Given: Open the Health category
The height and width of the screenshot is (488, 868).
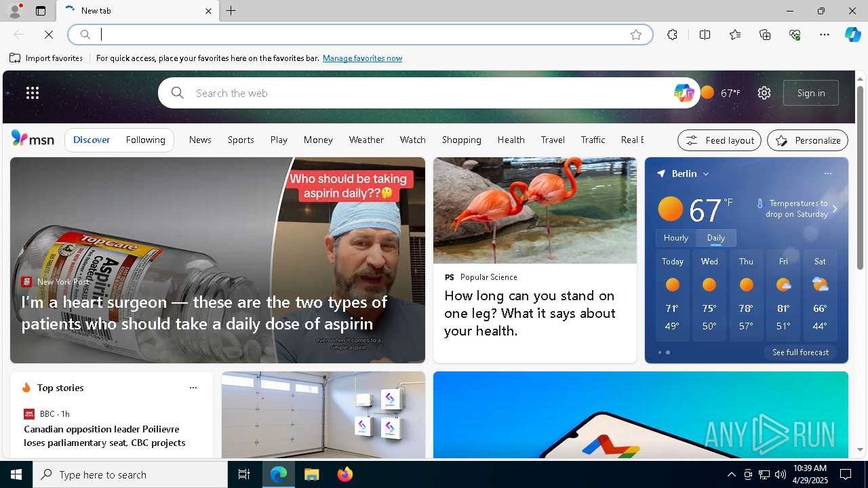Looking at the screenshot, I should point(511,140).
